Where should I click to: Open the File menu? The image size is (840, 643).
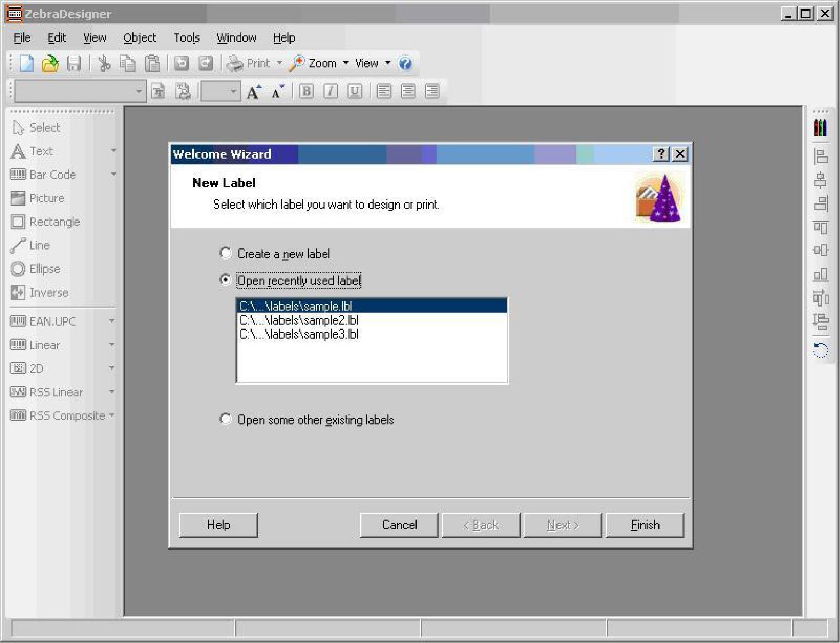[x=22, y=38]
